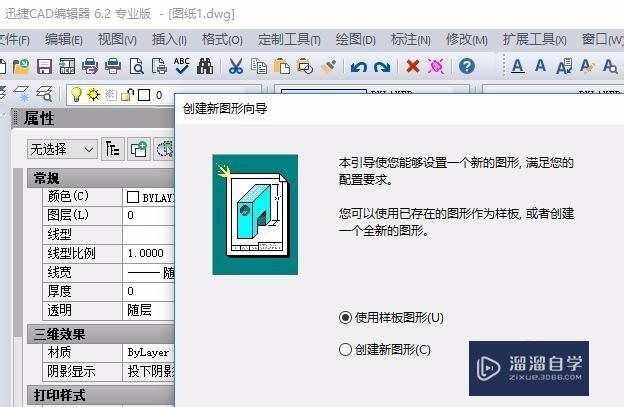Screen dimensions: 624x407
Task: Cut selection with the scissors icon
Action: pyautogui.click(x=236, y=66)
